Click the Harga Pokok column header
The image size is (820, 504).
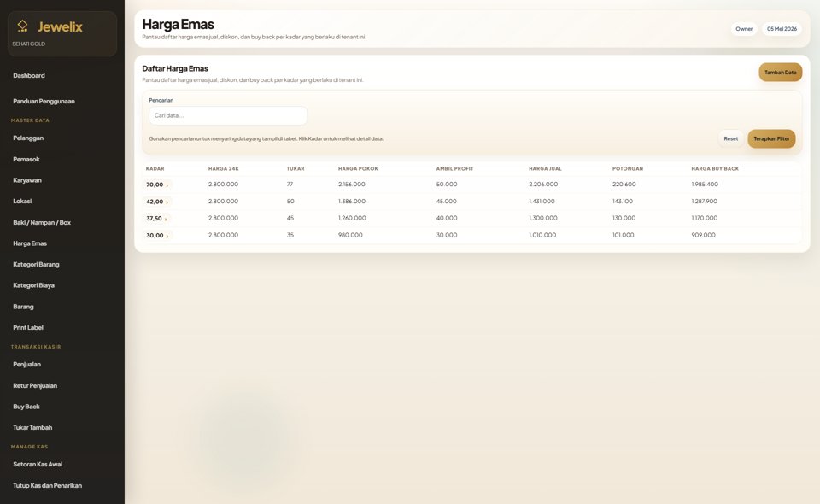tap(358, 169)
